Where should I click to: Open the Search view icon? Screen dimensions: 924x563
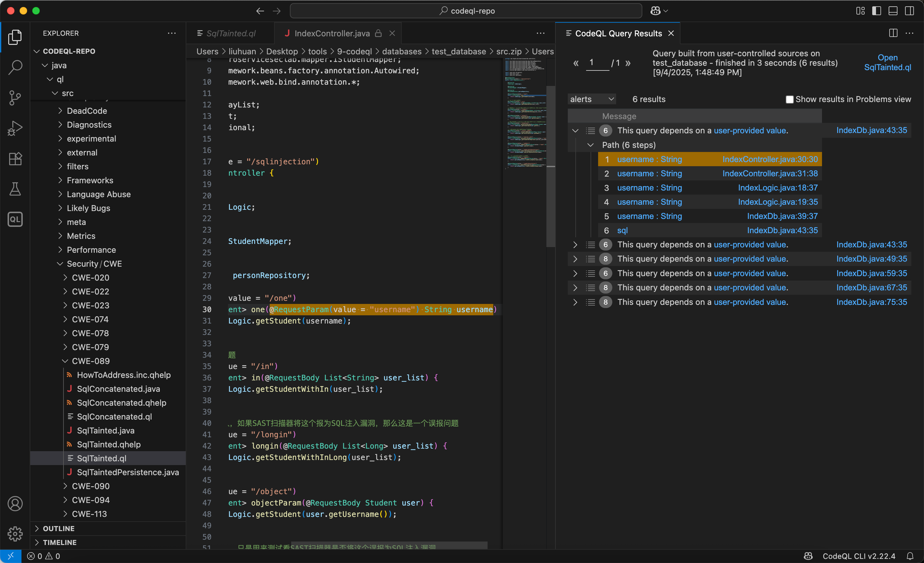point(15,67)
